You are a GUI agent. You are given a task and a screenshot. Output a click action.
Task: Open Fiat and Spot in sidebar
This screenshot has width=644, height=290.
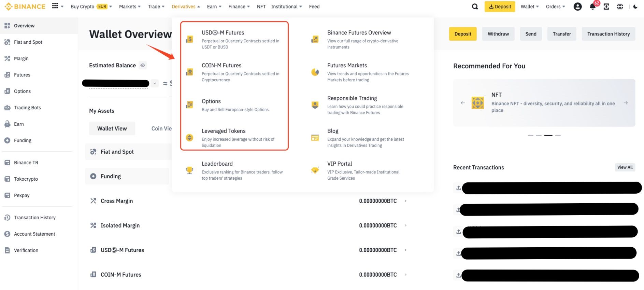28,42
